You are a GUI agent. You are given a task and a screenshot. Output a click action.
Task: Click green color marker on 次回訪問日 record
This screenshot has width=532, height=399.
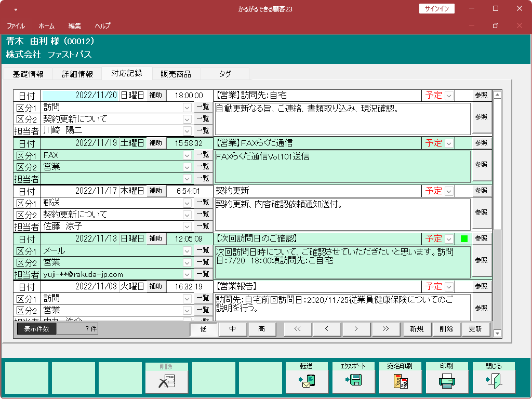pos(464,239)
